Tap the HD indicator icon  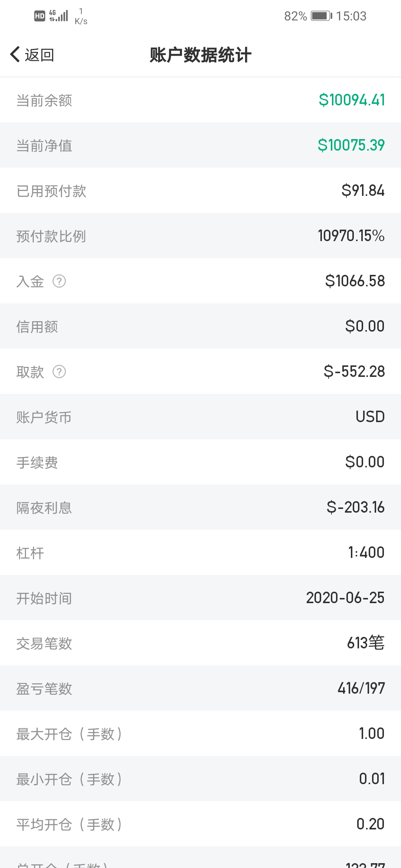[39, 16]
